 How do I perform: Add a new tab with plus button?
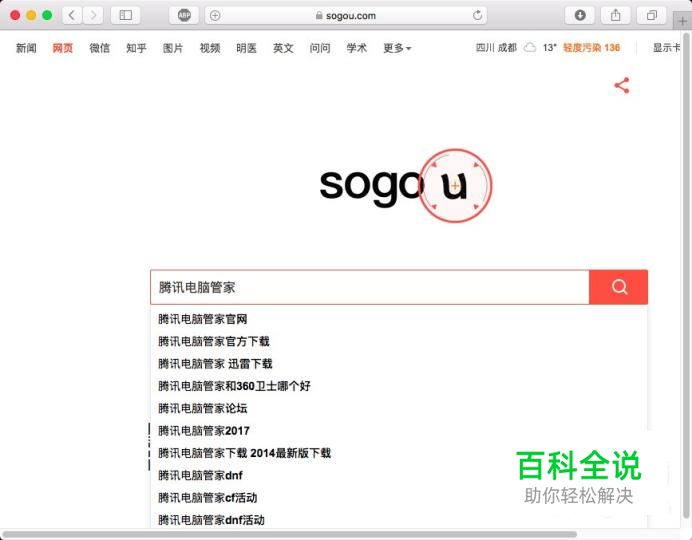682,21
